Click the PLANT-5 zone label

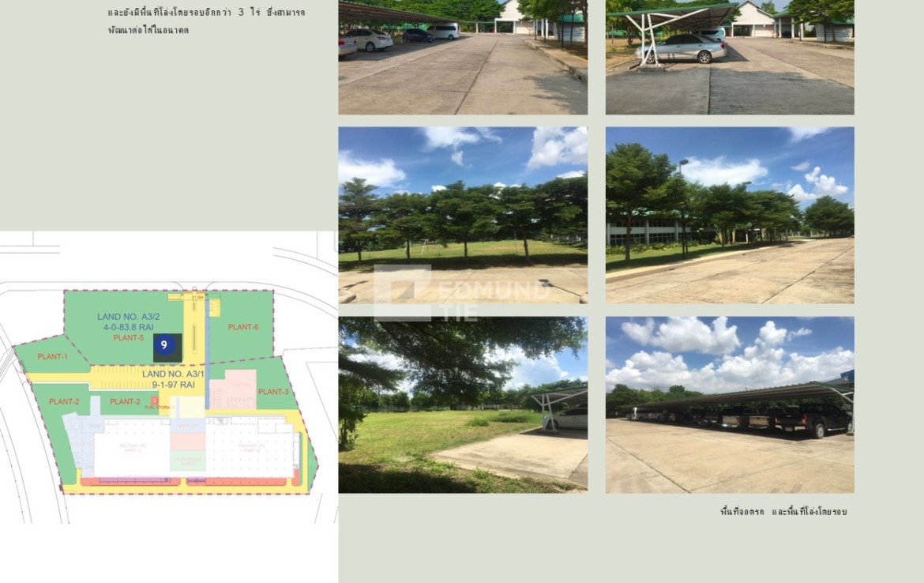[x=128, y=338]
